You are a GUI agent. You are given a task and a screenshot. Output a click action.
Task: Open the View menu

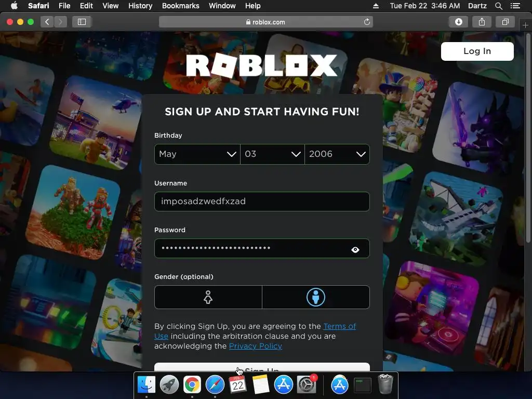tap(110, 6)
